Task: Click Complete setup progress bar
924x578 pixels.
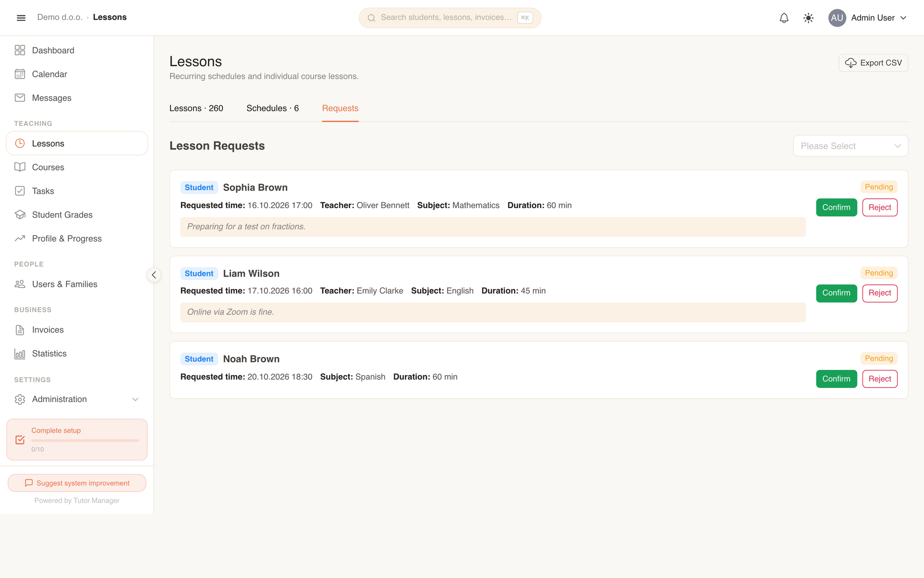Action: click(x=85, y=441)
